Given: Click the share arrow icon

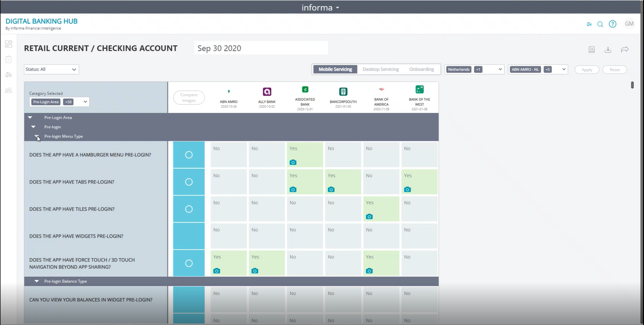Looking at the screenshot, I should coord(625,49).
